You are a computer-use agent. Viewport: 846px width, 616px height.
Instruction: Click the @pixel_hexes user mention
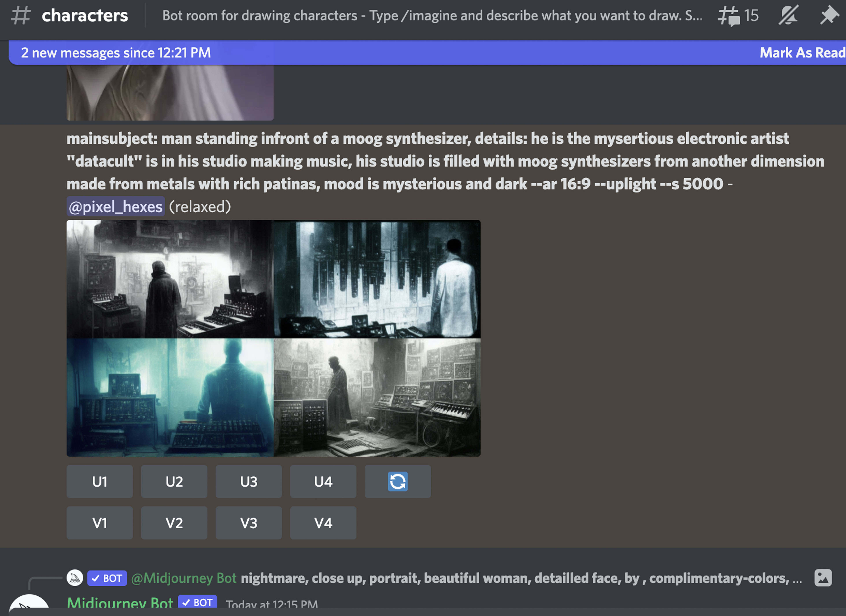(x=116, y=207)
